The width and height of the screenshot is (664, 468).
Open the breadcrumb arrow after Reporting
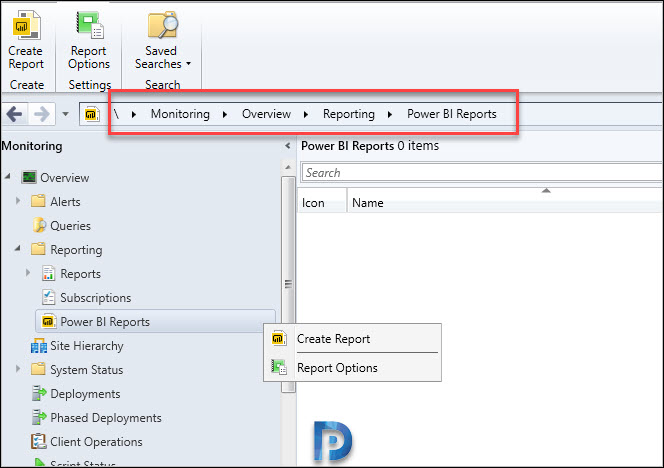click(x=390, y=114)
